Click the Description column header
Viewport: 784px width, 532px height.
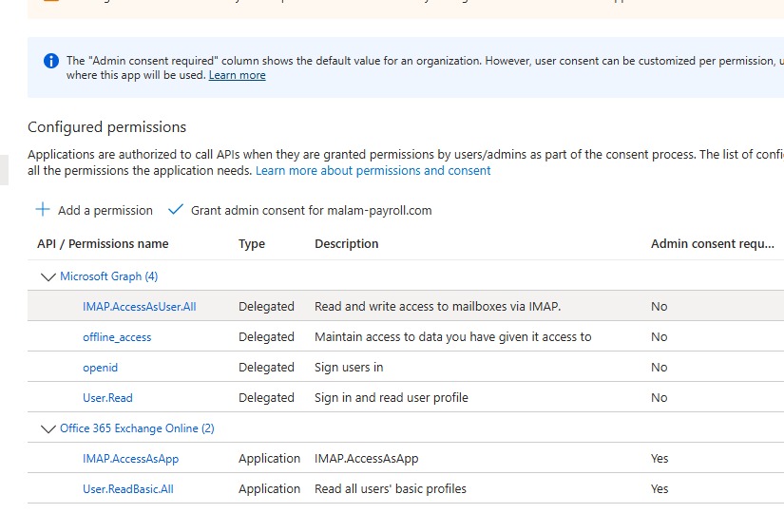pos(347,244)
